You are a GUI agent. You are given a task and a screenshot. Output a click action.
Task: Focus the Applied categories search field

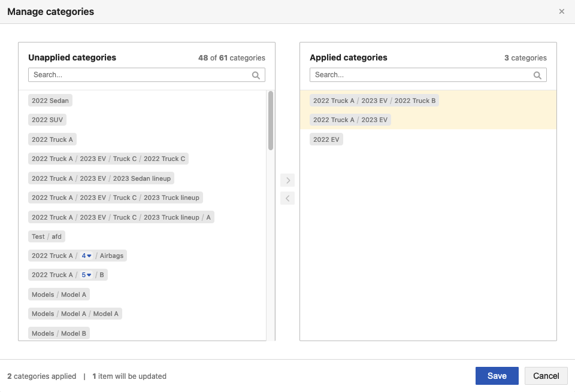pos(422,75)
